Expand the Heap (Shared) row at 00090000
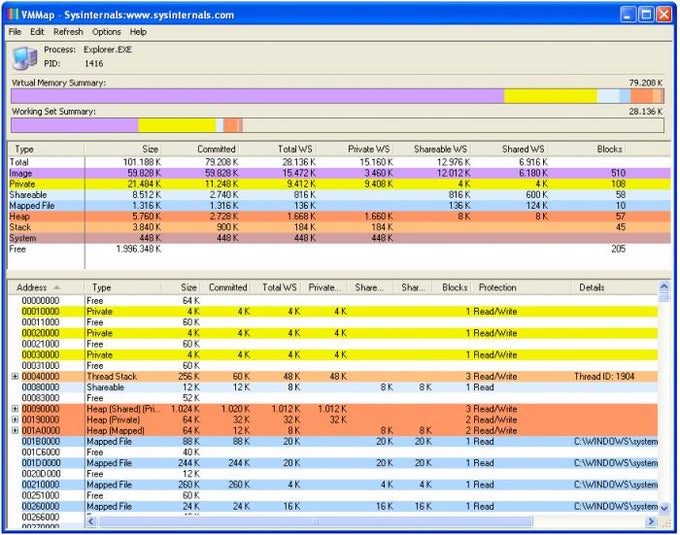Screen dimensions: 680x535 pyautogui.click(x=15, y=409)
